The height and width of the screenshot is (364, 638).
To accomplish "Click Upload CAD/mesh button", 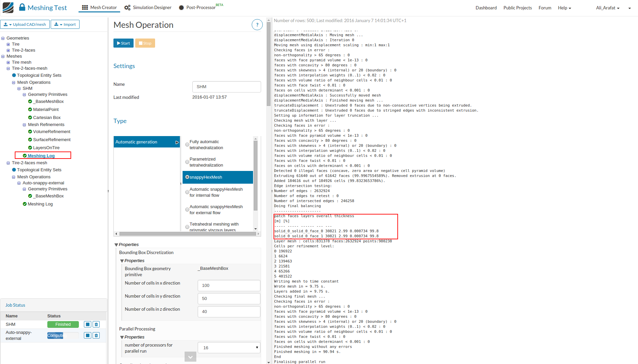I will [x=25, y=24].
